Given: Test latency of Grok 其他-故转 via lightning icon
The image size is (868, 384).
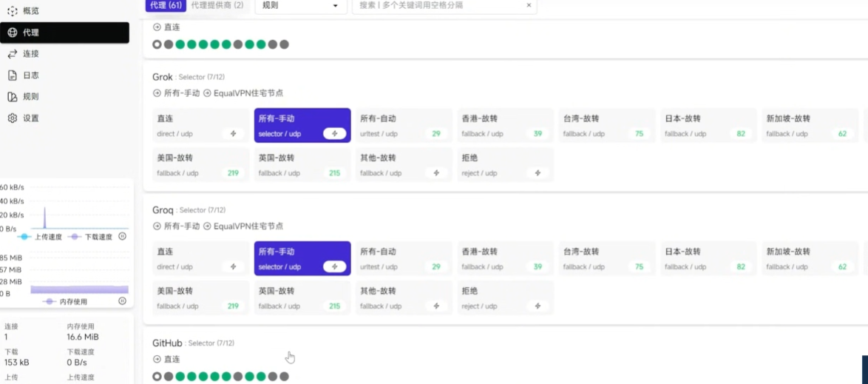Looking at the screenshot, I should (436, 173).
